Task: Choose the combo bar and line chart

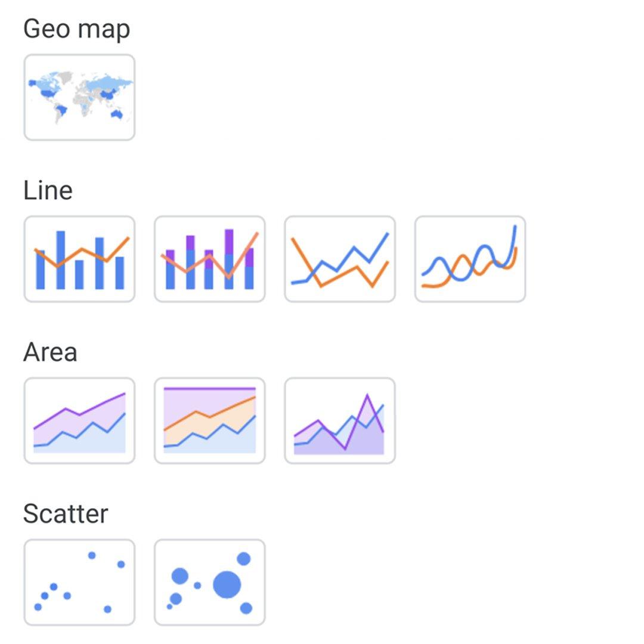Action: click(79, 259)
